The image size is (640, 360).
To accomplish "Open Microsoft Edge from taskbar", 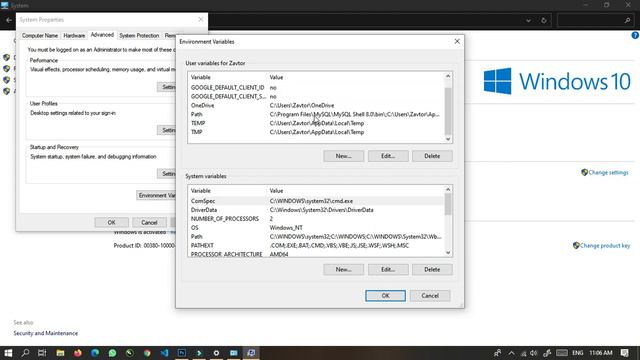I will (95, 353).
